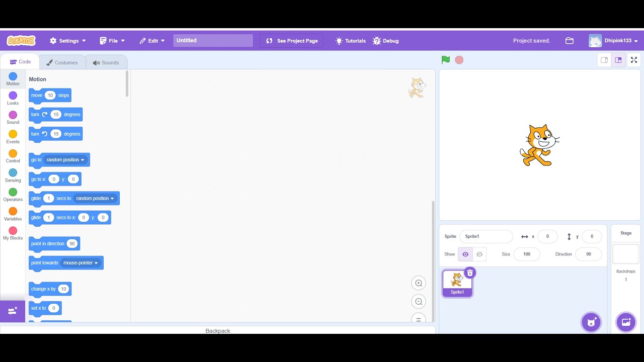This screenshot has width=644, height=362.
Task: Click the 'go to x: y:' block
Action: coord(55,179)
